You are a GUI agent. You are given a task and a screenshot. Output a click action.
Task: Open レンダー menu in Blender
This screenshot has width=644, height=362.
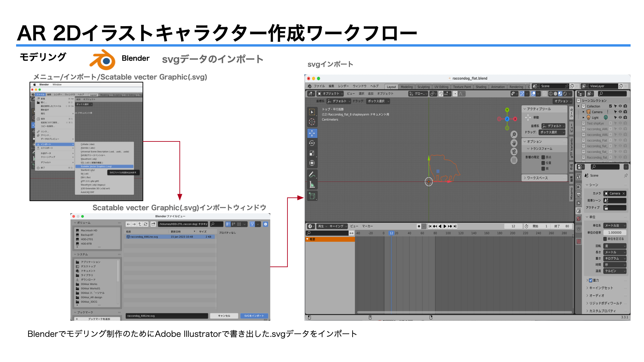[343, 86]
